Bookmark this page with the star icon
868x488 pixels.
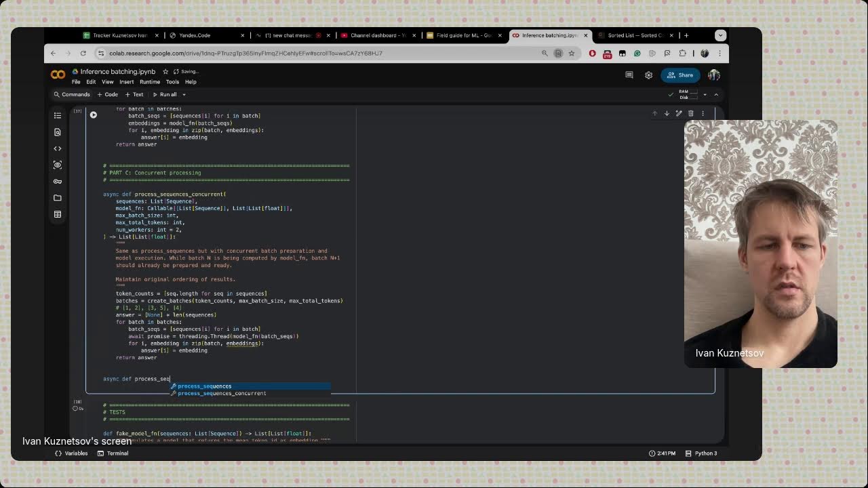click(572, 53)
